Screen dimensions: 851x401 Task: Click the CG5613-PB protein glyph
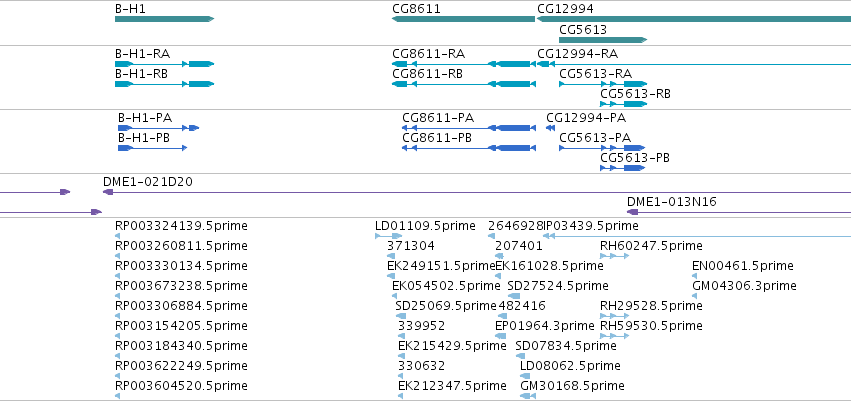pos(623,168)
